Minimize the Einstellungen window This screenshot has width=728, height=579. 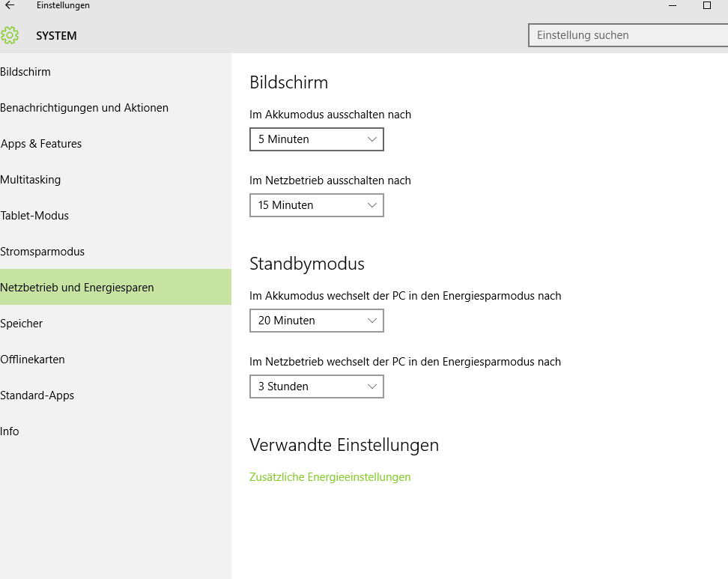[x=673, y=5]
